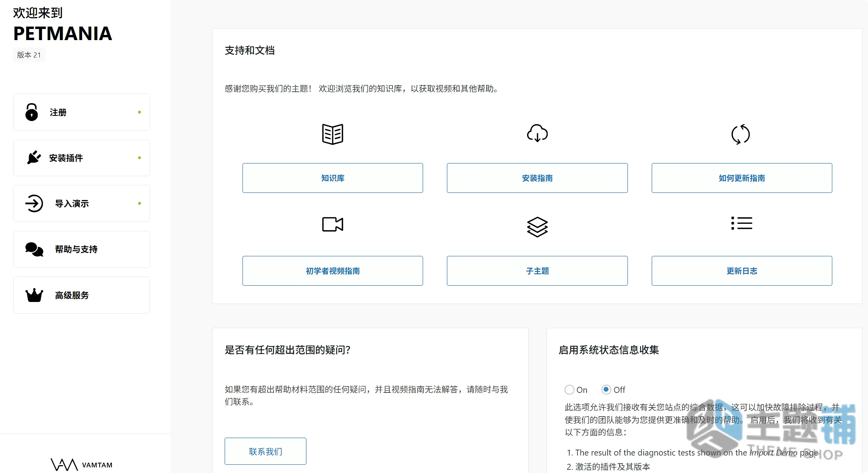The height and width of the screenshot is (473, 868).
Task: Go to 导入演示 in the sidebar
Action: click(x=81, y=204)
